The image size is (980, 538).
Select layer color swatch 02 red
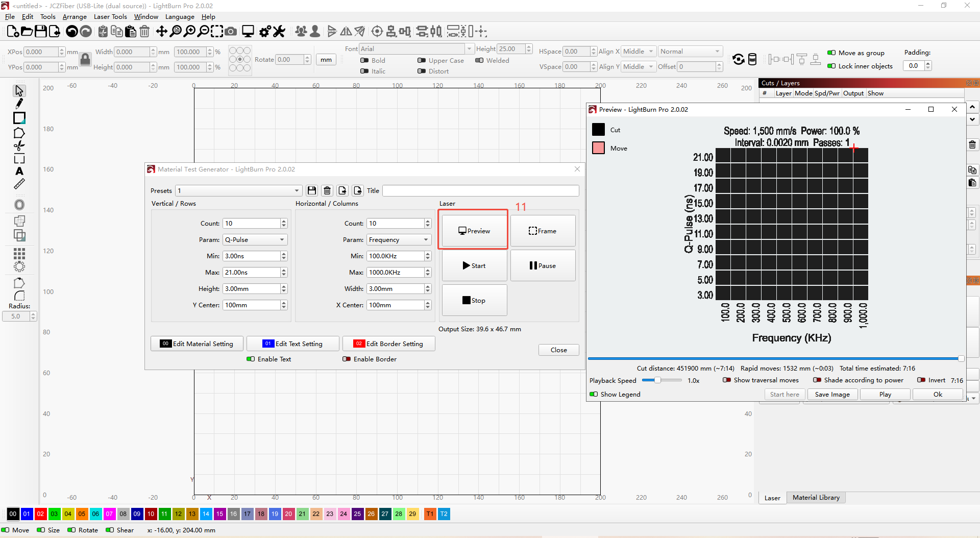pyautogui.click(x=40, y=514)
